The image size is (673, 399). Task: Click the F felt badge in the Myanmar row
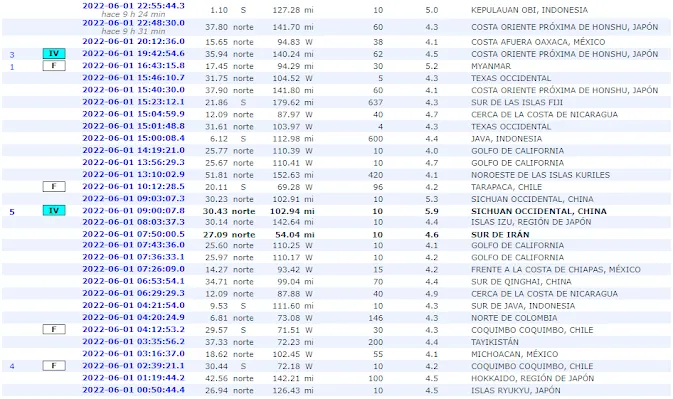54,66
